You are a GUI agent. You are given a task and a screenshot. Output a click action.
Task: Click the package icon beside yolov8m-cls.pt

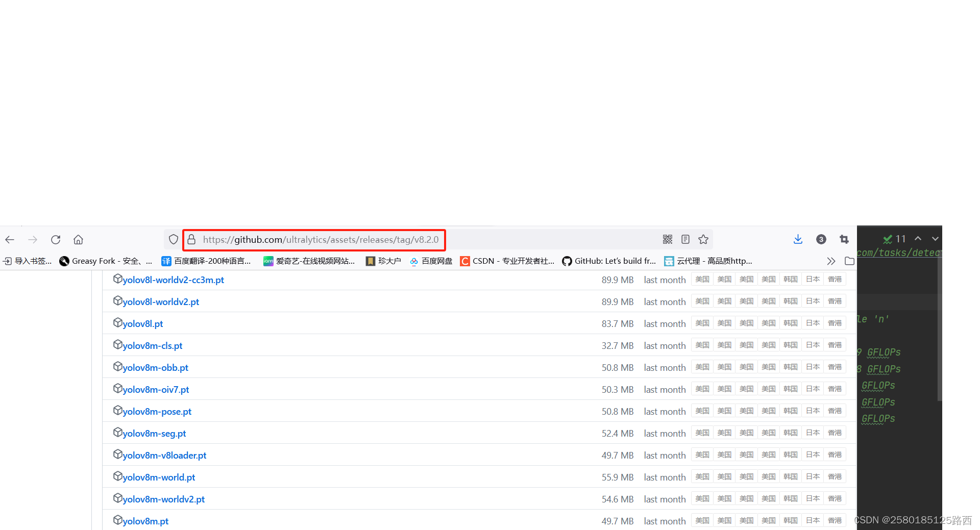118,345
